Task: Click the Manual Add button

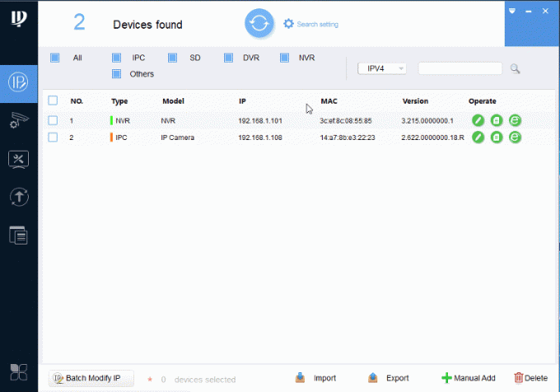Action: 469,378
